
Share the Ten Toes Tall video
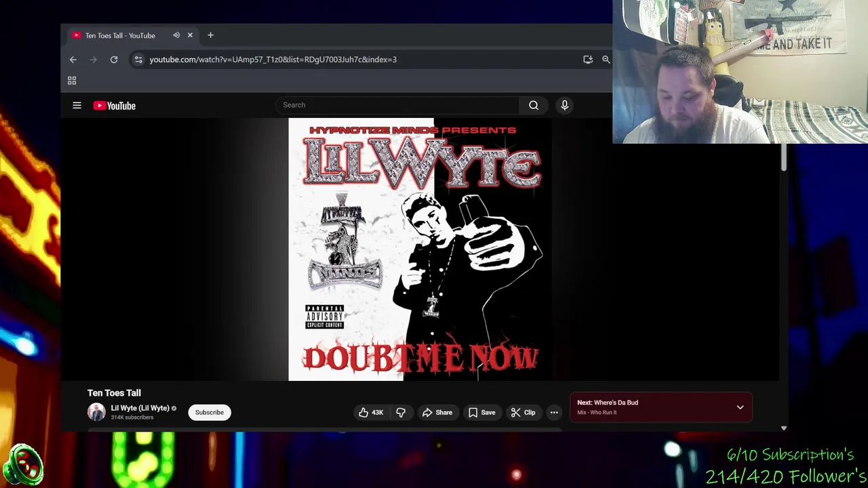437,412
